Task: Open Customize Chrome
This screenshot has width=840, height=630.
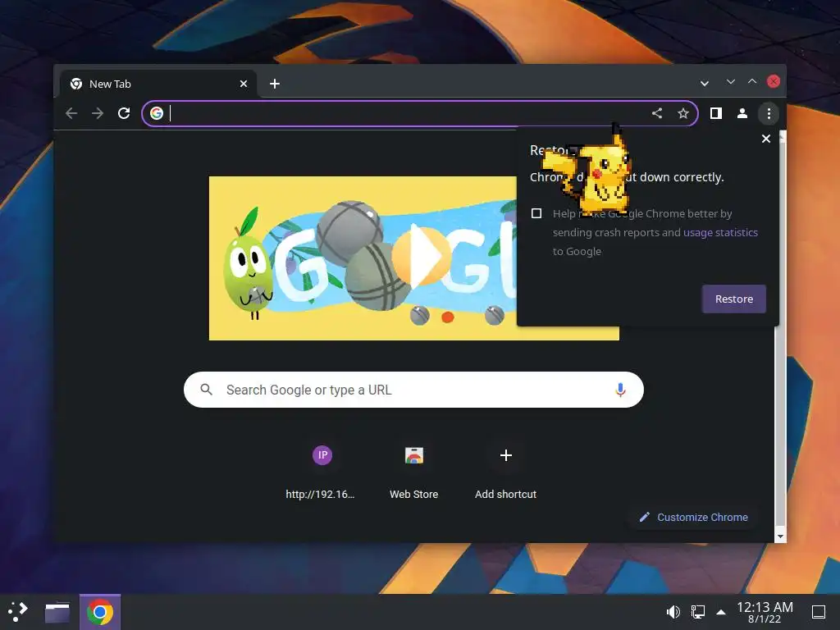Action: 694,517
